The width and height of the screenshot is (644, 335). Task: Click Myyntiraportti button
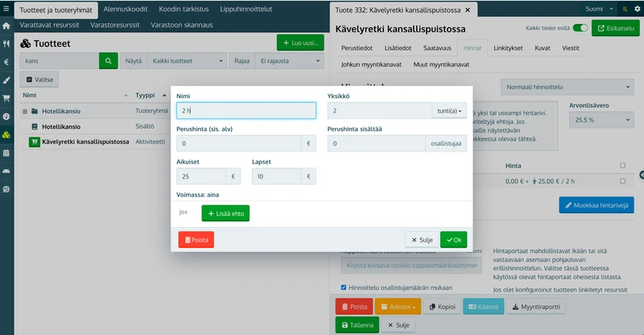[536, 307]
